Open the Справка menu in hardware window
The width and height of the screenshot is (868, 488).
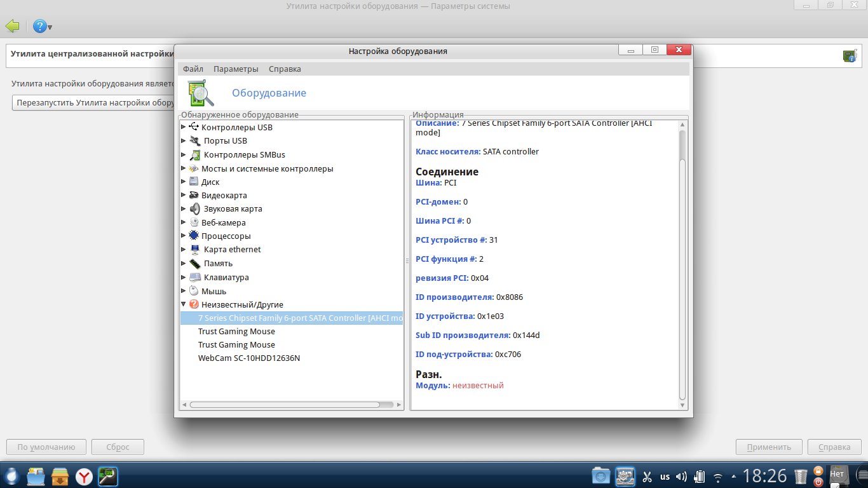click(285, 69)
